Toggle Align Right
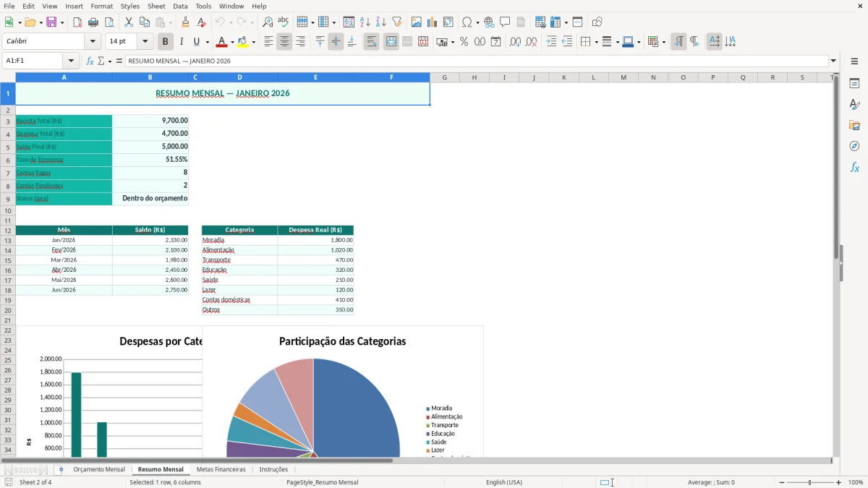Viewport: 868px width, 488px height. pos(300,42)
